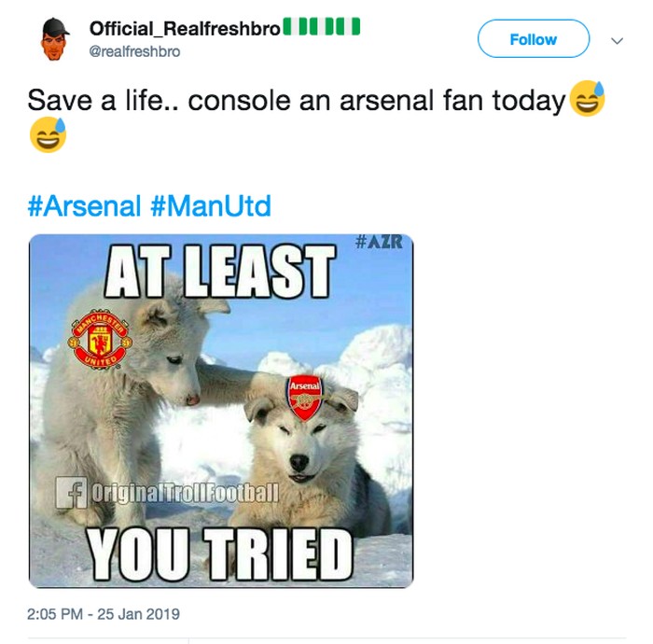Open the Official_Realfreshbro profile avatar
The height and width of the screenshot is (644, 653).
(x=56, y=39)
